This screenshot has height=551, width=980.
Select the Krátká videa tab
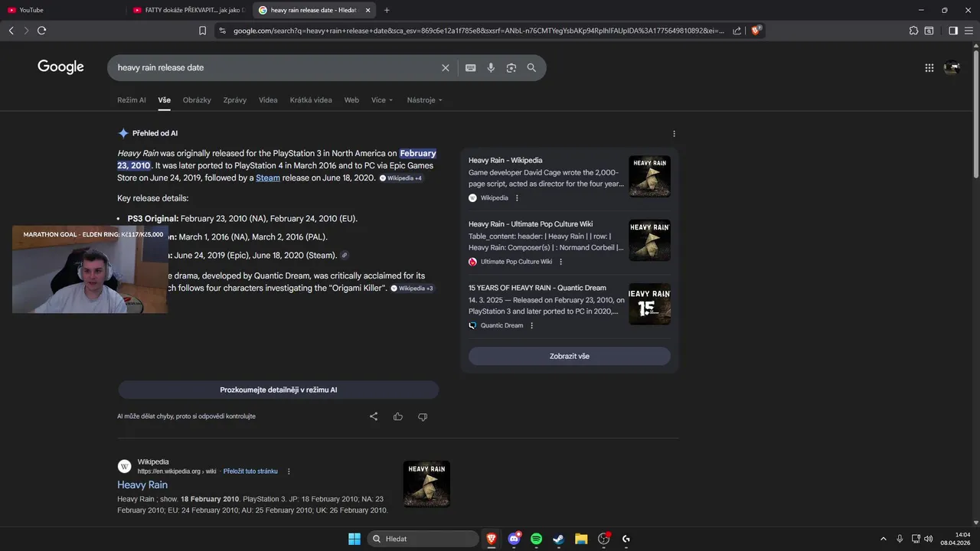pyautogui.click(x=311, y=100)
